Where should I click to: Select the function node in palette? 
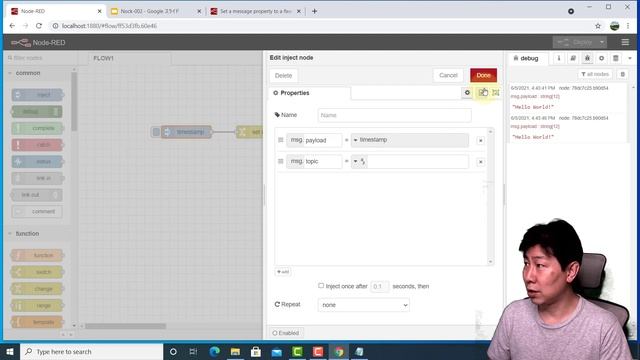point(37,256)
